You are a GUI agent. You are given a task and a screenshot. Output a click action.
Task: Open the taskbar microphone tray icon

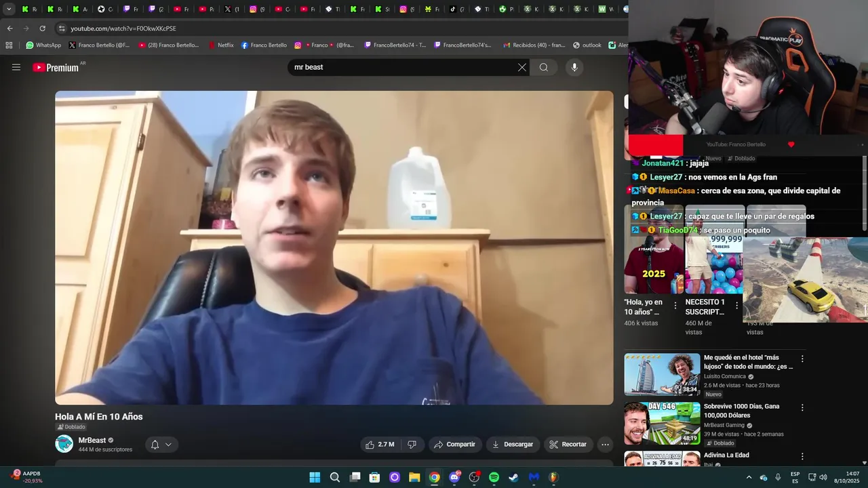(x=778, y=477)
